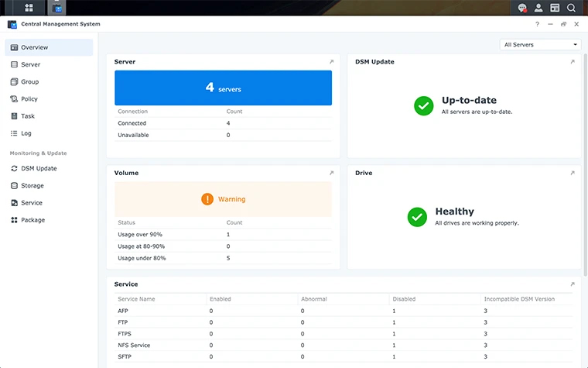Go to Policy in the sidebar
Viewport: 588px width, 368px height.
pos(29,99)
